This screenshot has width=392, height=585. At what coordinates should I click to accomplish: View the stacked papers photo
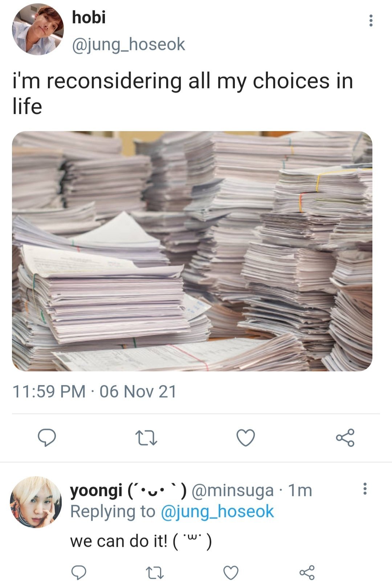click(192, 251)
